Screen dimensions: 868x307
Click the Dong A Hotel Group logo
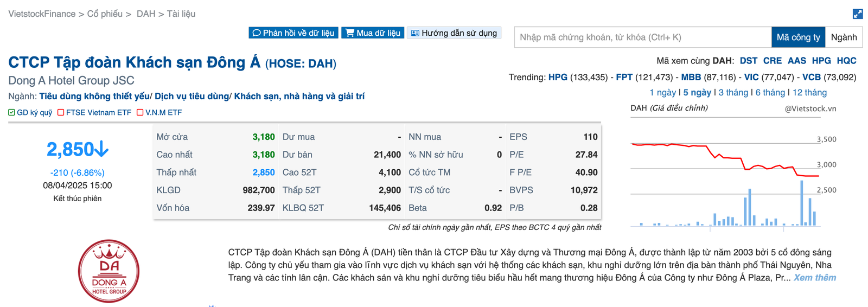tap(109, 271)
